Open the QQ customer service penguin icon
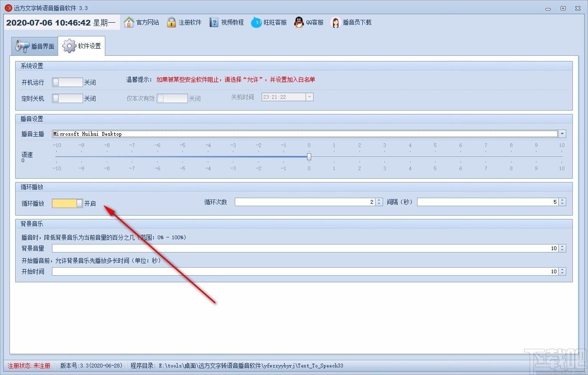Screen dimensions: 588x375 click(x=299, y=22)
